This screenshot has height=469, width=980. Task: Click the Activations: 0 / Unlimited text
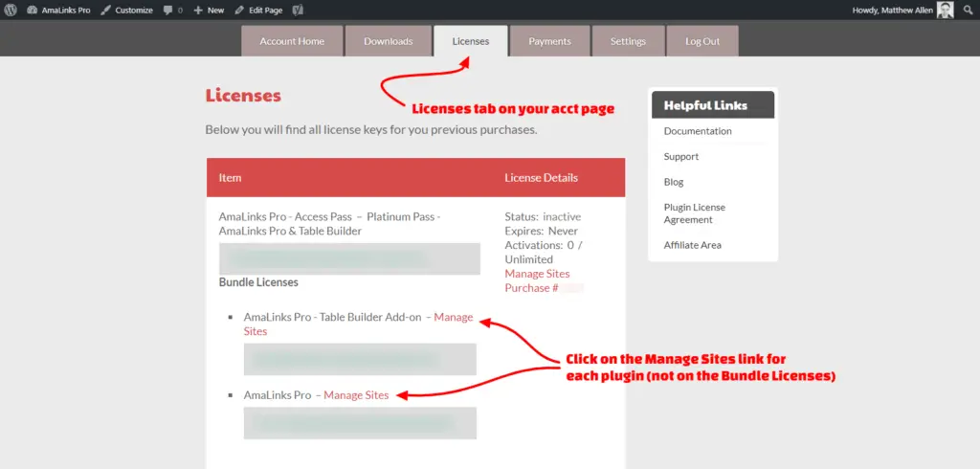coord(544,252)
